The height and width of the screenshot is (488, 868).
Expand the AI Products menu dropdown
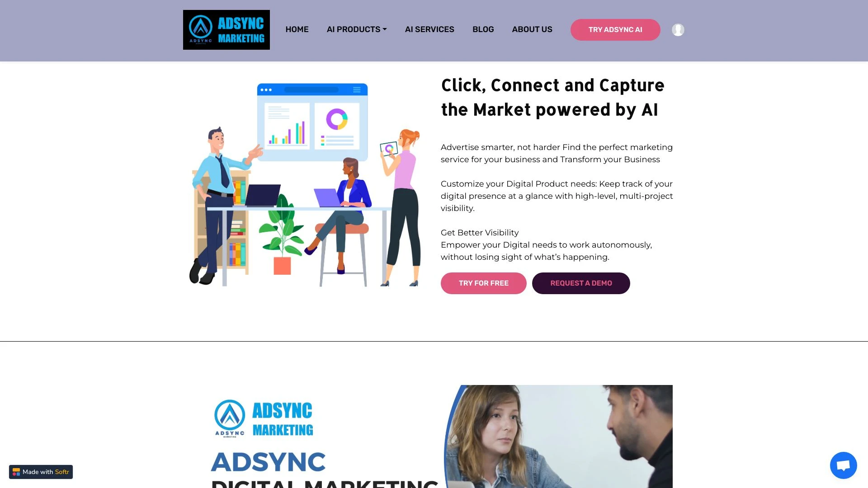[x=357, y=29]
